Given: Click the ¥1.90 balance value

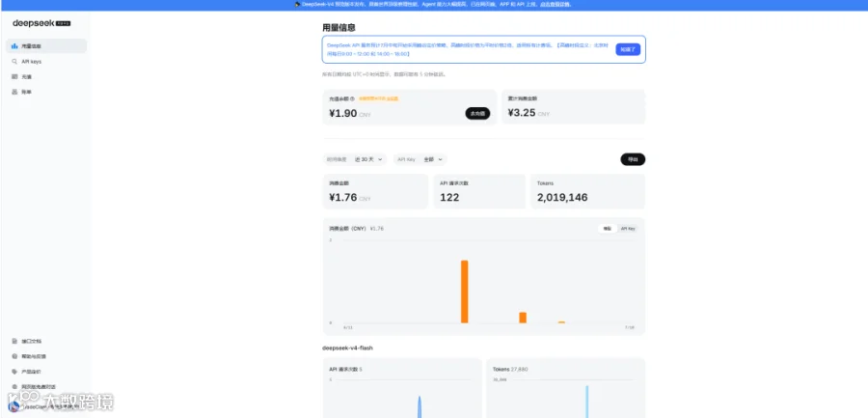Looking at the screenshot, I should pos(343,114).
